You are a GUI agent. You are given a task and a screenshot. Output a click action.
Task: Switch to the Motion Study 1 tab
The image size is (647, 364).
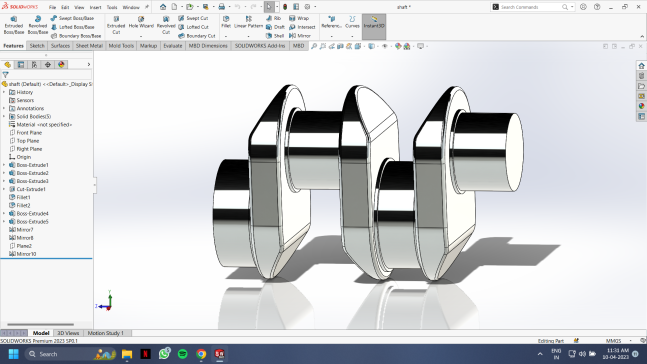pyautogui.click(x=106, y=333)
